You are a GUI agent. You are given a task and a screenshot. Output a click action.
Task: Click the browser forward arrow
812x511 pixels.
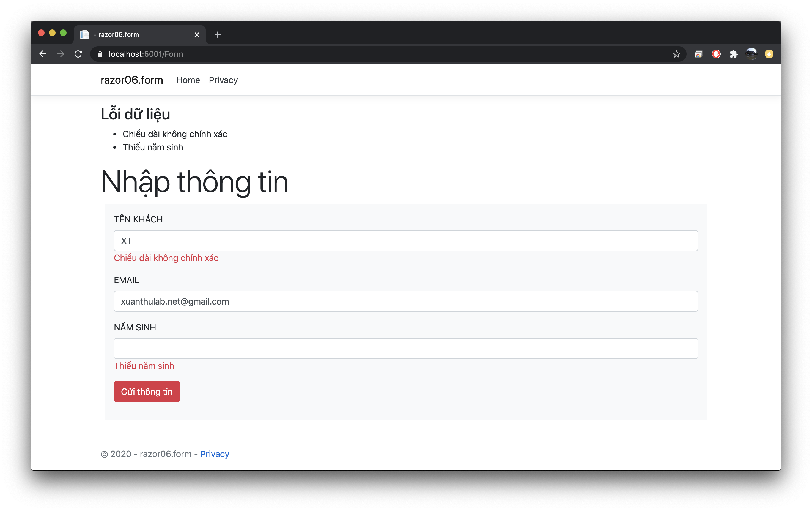pyautogui.click(x=60, y=54)
